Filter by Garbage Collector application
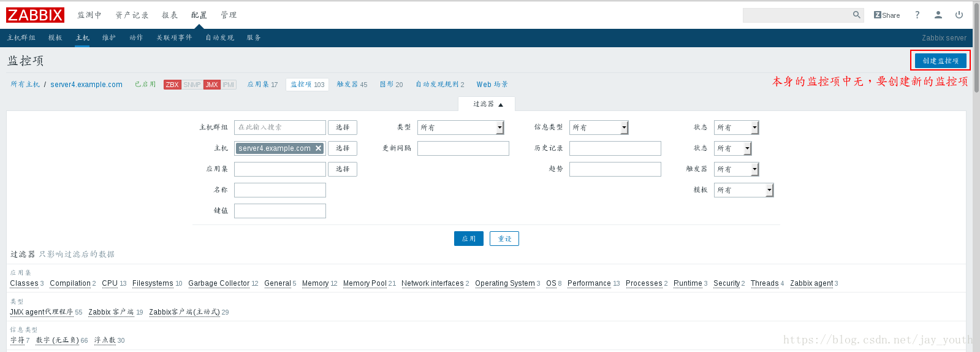Screen dimensions: 980x352 click(219, 283)
